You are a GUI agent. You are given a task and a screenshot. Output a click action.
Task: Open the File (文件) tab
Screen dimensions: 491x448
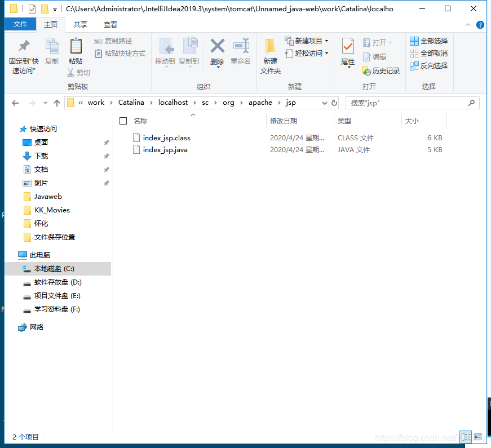click(20, 24)
